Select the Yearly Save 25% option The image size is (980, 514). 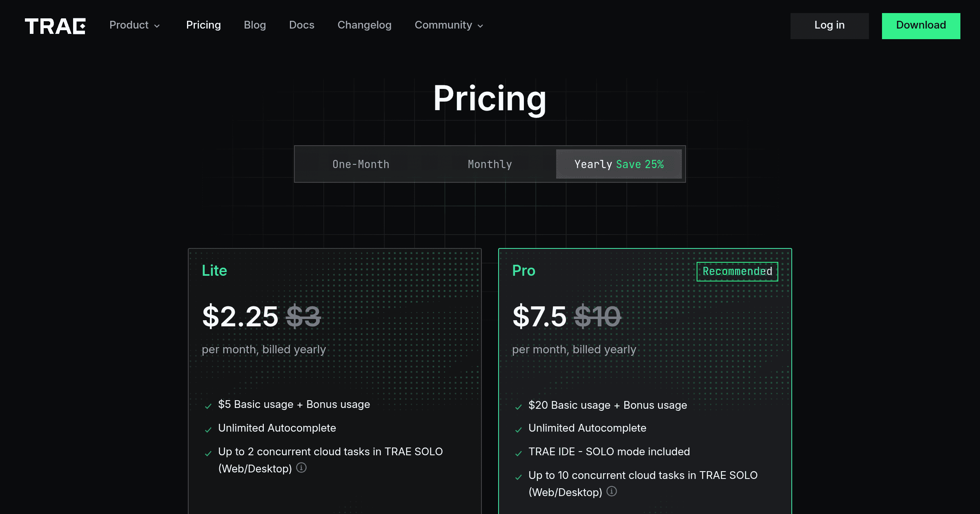tap(619, 164)
